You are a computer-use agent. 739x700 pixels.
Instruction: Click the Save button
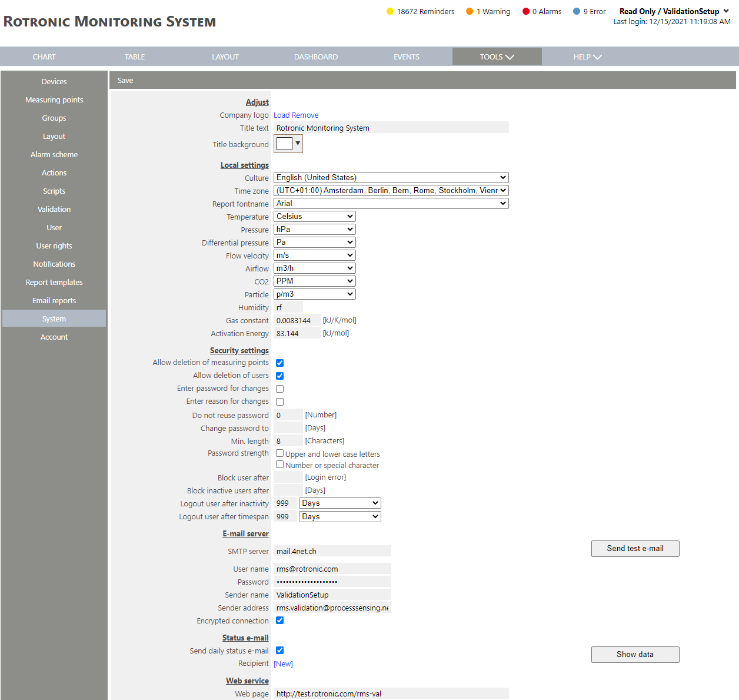coord(125,80)
